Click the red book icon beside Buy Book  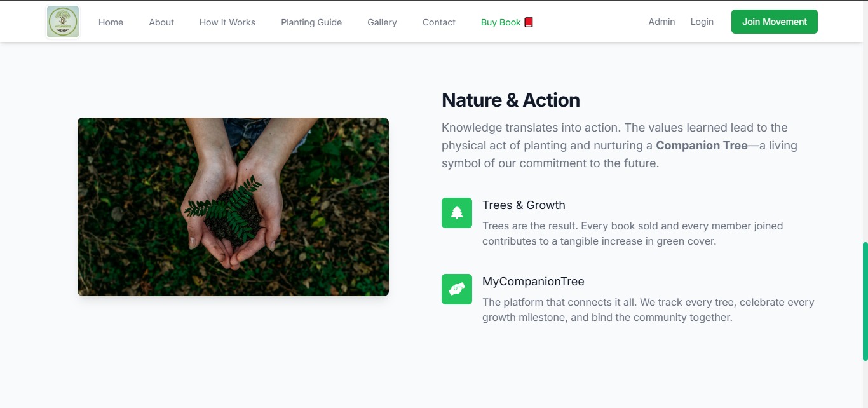529,22
